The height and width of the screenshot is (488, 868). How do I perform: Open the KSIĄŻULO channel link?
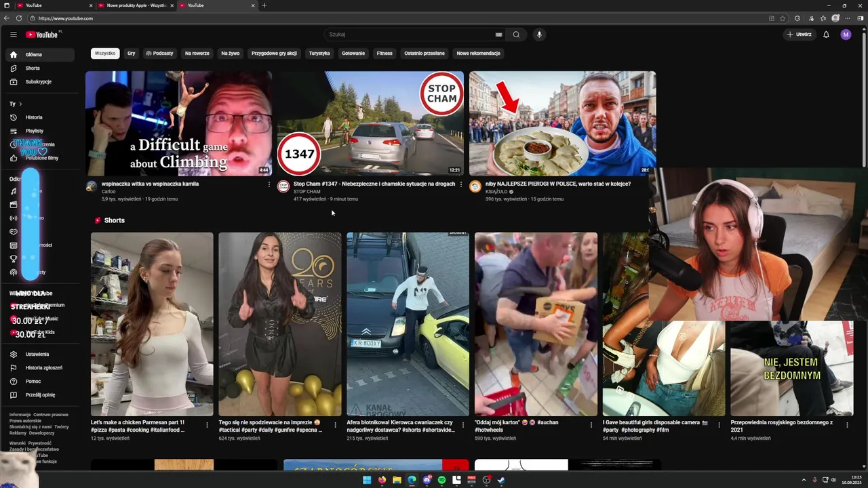pos(496,192)
